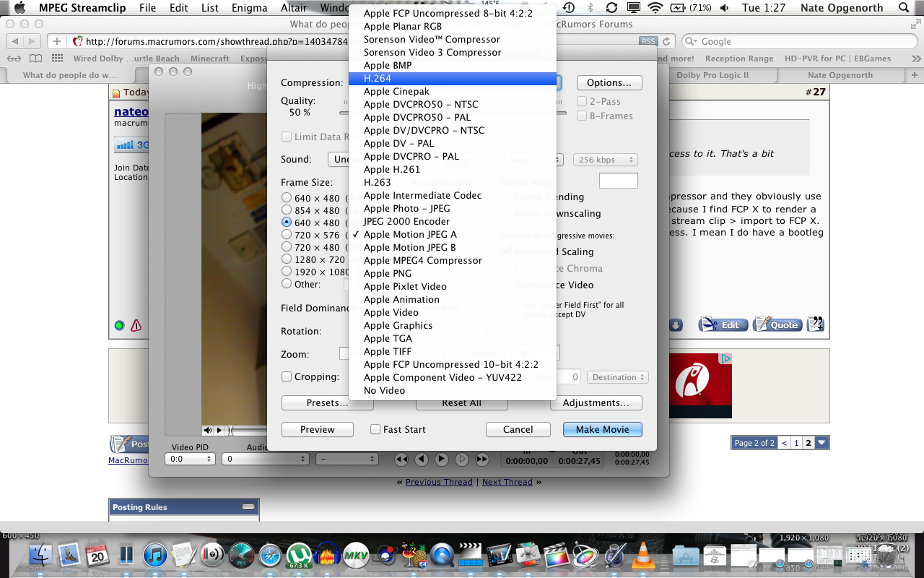The width and height of the screenshot is (924, 578).
Task: Click the Cancel button
Action: tap(518, 429)
